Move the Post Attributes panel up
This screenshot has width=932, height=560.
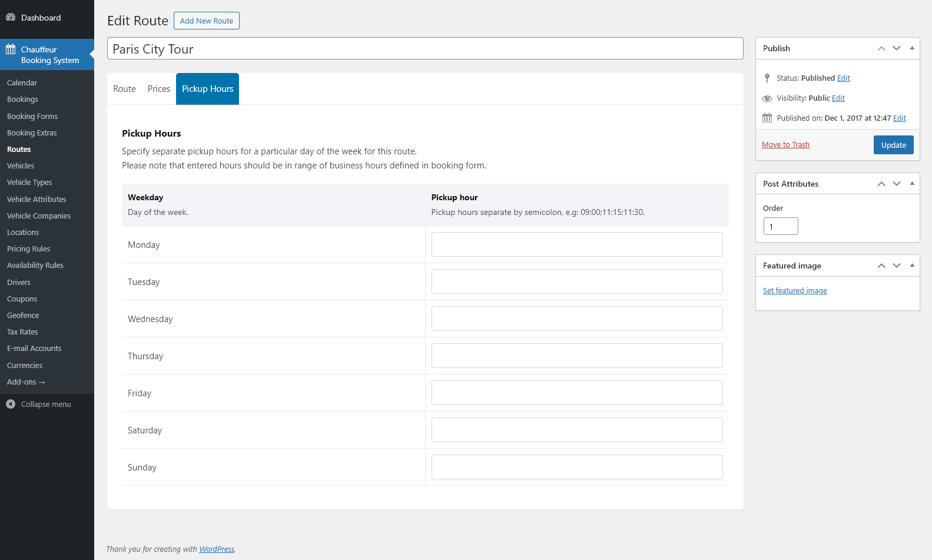pyautogui.click(x=881, y=184)
